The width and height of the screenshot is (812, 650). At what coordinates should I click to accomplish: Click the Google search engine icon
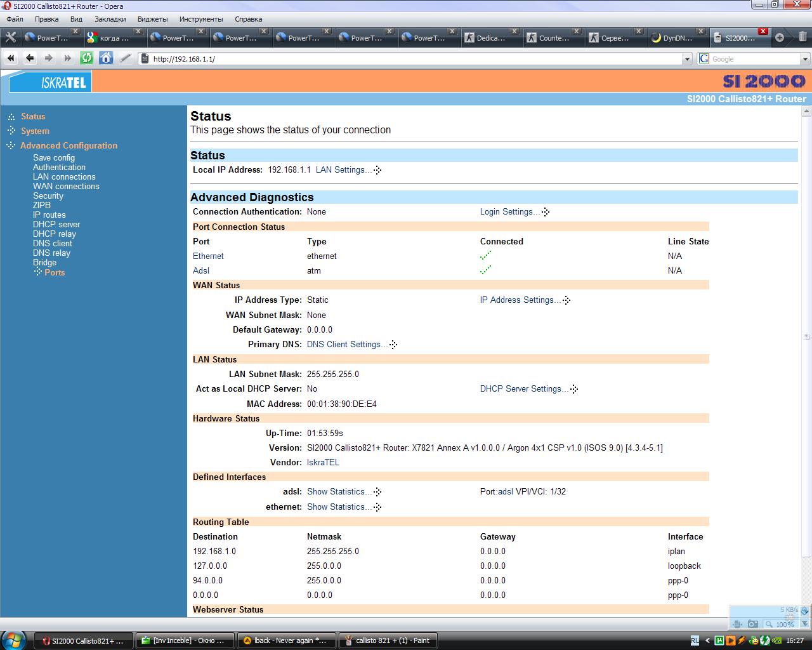704,59
